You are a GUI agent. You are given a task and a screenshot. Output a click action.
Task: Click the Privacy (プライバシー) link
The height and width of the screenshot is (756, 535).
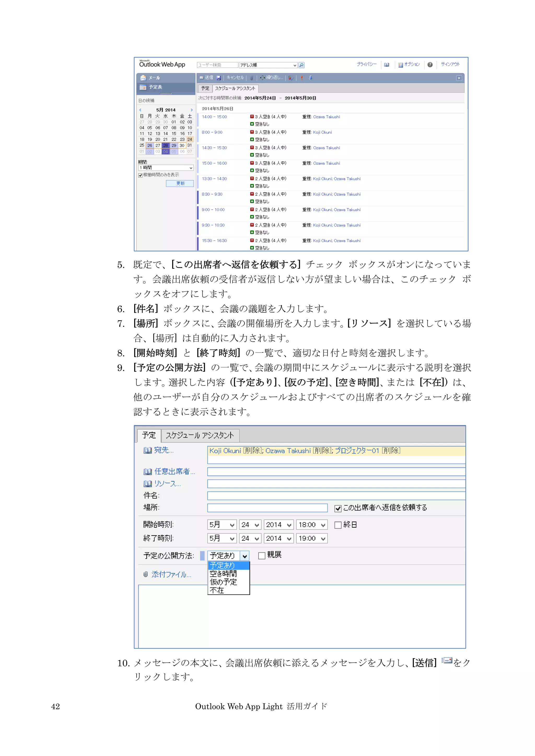coord(366,64)
